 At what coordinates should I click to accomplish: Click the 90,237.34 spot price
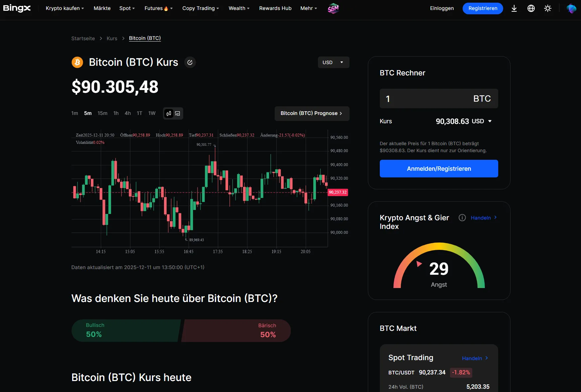pyautogui.click(x=432, y=373)
